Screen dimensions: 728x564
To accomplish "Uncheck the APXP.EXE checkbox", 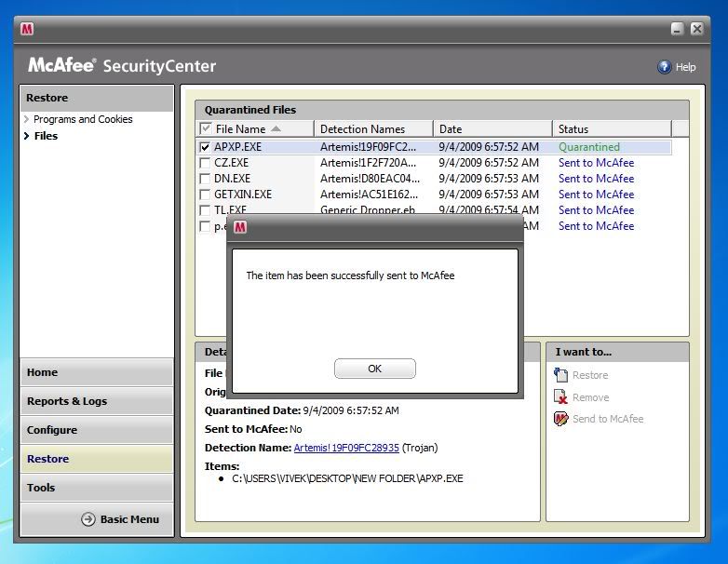I will point(204,147).
